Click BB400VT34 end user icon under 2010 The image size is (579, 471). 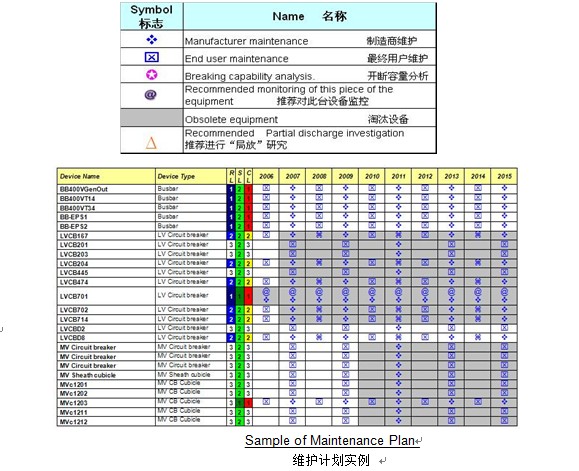click(372, 207)
